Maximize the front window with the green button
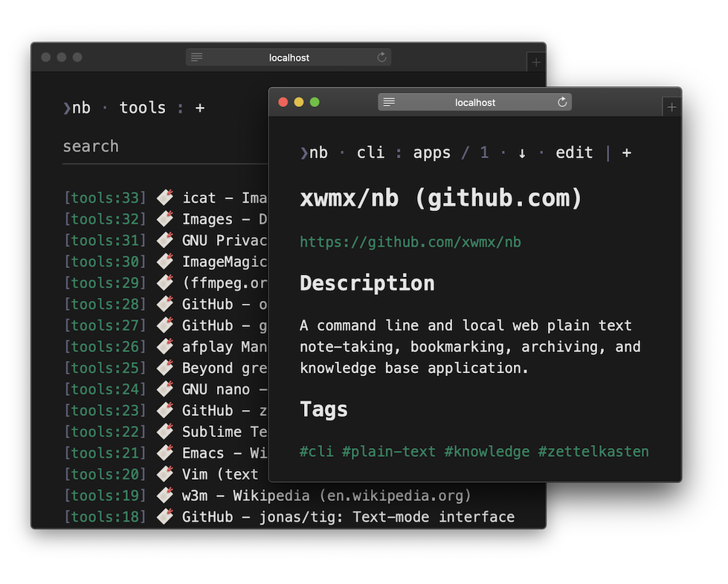 pyautogui.click(x=315, y=102)
